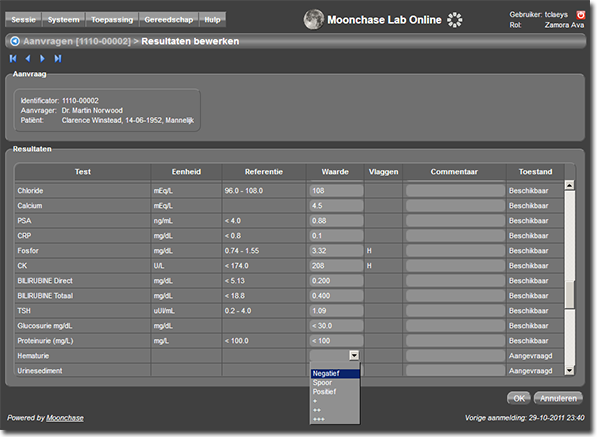Edit the CRP value field 0.1
600x437 pixels.
(x=336, y=236)
